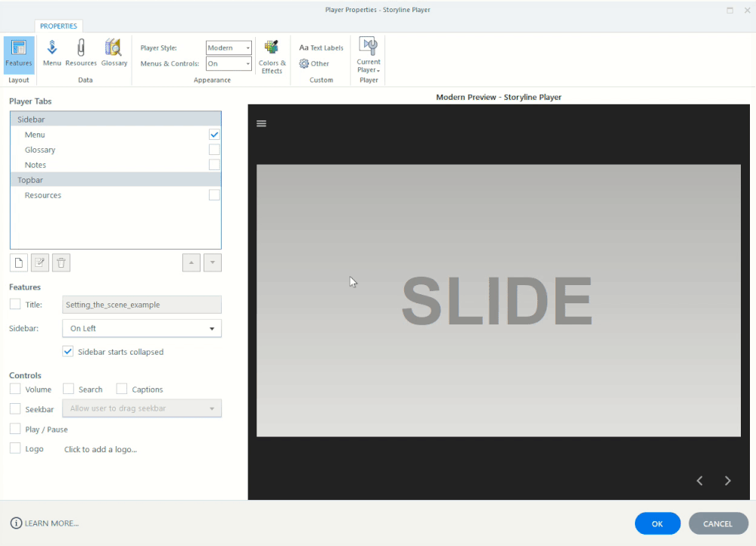This screenshot has width=756, height=546.
Task: Open Text Labels settings
Action: [x=321, y=48]
